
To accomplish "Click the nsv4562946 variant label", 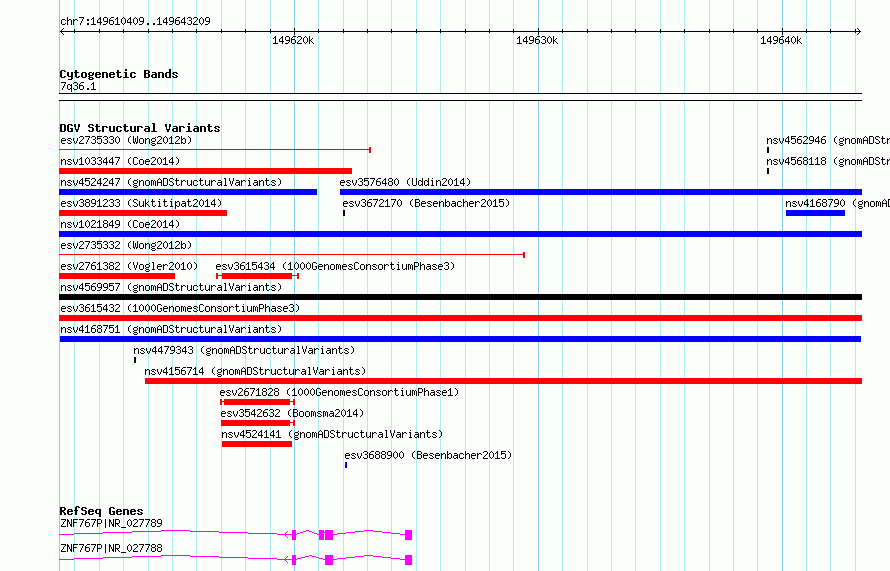I will click(x=828, y=140).
